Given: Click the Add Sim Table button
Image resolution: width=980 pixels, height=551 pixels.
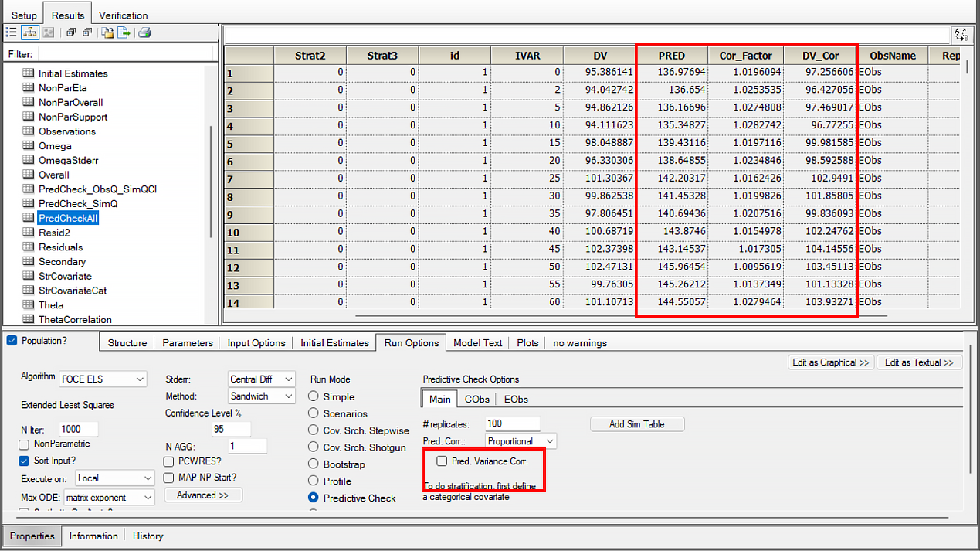Looking at the screenshot, I should 637,424.
